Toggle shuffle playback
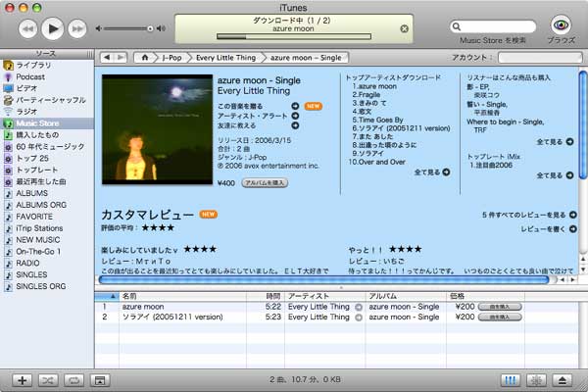588x392 pixels. point(48,380)
